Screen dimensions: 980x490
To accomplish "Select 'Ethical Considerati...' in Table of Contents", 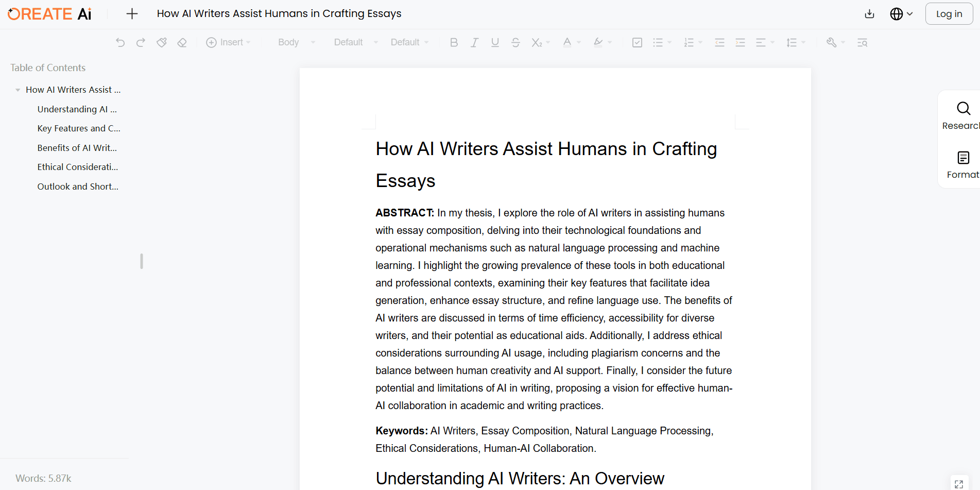I will [78, 166].
